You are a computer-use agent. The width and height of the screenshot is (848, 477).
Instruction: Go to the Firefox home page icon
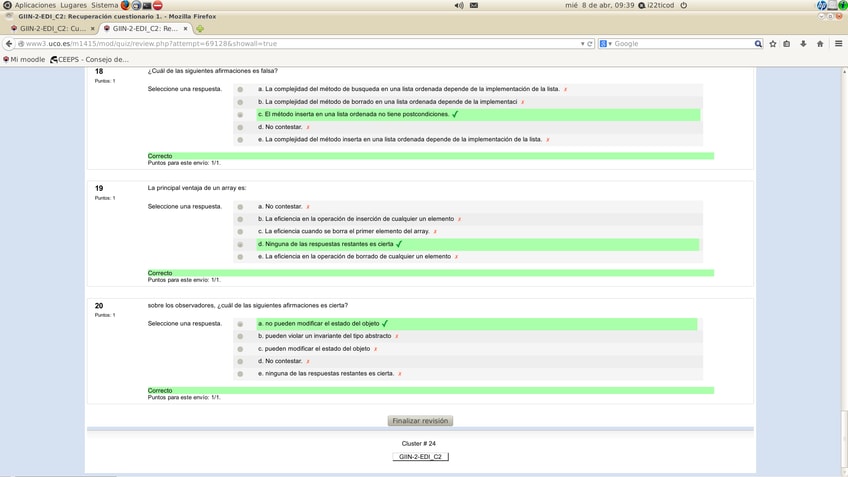(x=820, y=44)
